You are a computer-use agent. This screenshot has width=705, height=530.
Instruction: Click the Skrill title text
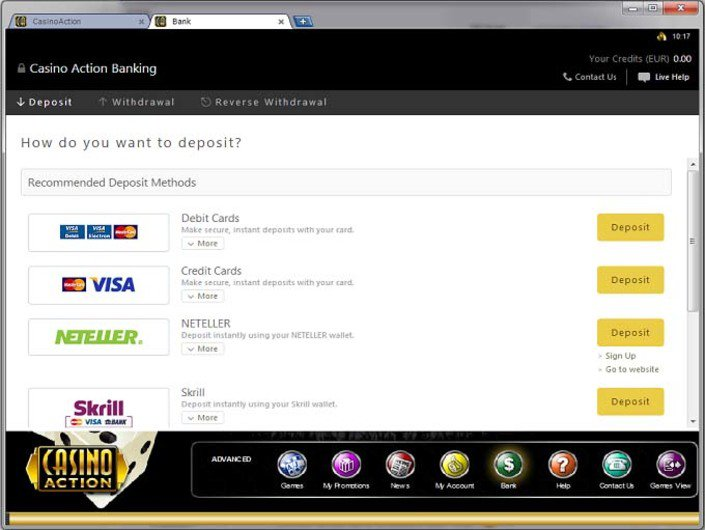click(192, 392)
